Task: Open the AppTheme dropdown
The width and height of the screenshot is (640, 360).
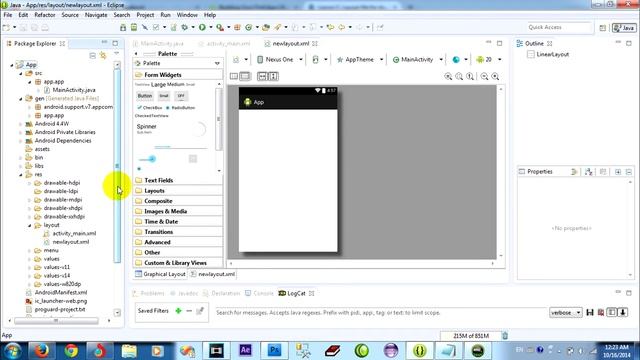Action: [360, 60]
